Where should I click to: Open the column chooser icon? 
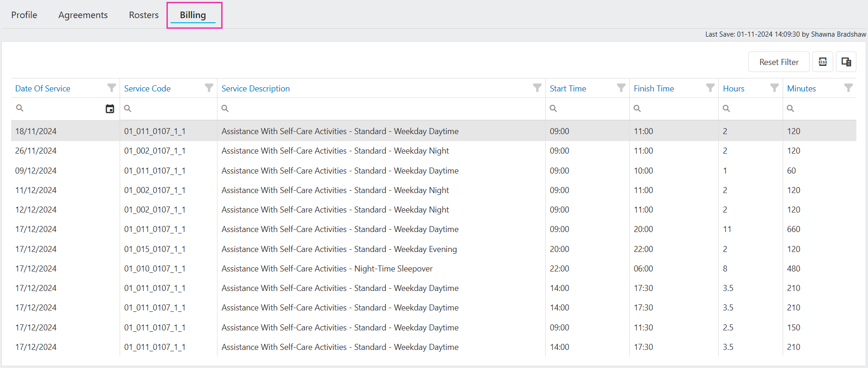846,62
